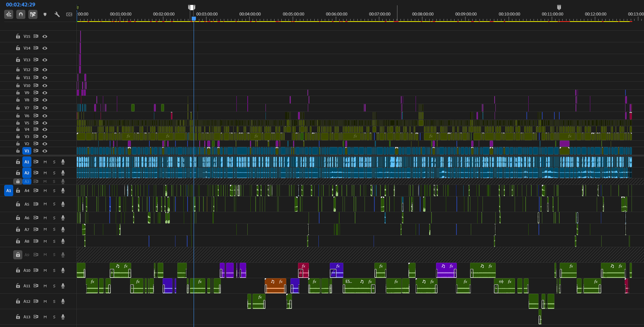
Task: Toggle track targeting on A2 label
Action: (x=27, y=173)
